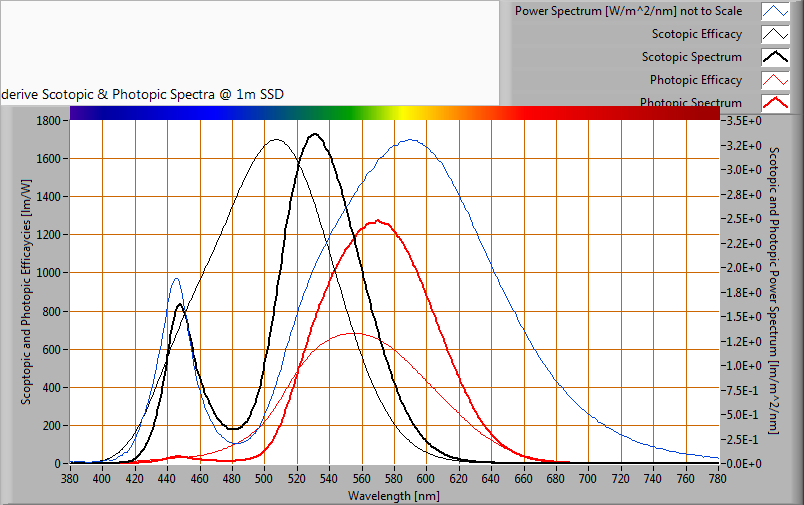Image resolution: width=804 pixels, height=505 pixels.
Task: Click the peak of the bold black curve
Action: pos(314,134)
